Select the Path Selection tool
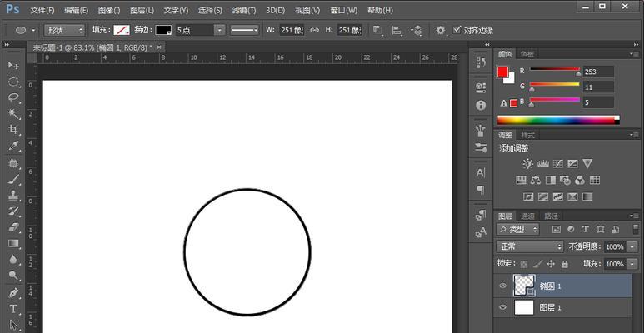The width and height of the screenshot is (644, 333). point(13,325)
